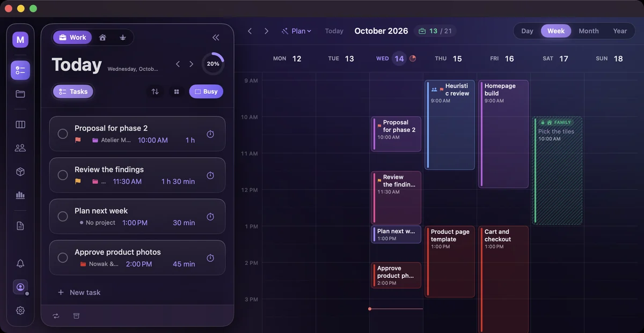Check off Plan next week task

(63, 216)
